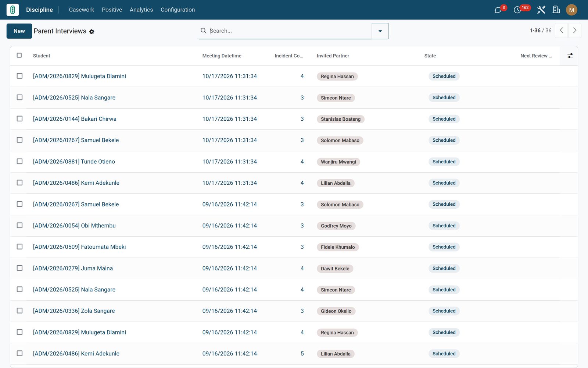
Task: Check the Tunde Otieno row checkbox
Action: (19, 161)
